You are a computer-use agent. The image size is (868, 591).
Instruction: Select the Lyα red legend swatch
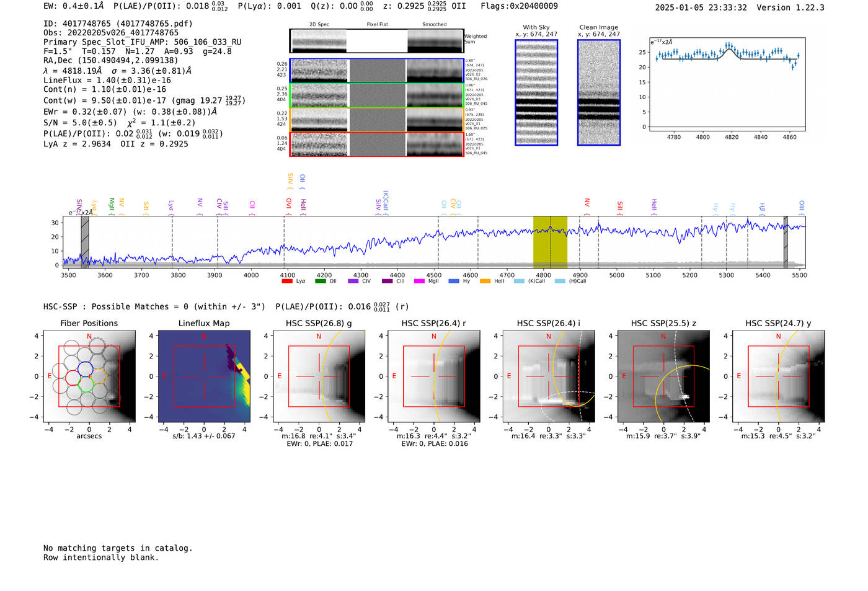[287, 282]
